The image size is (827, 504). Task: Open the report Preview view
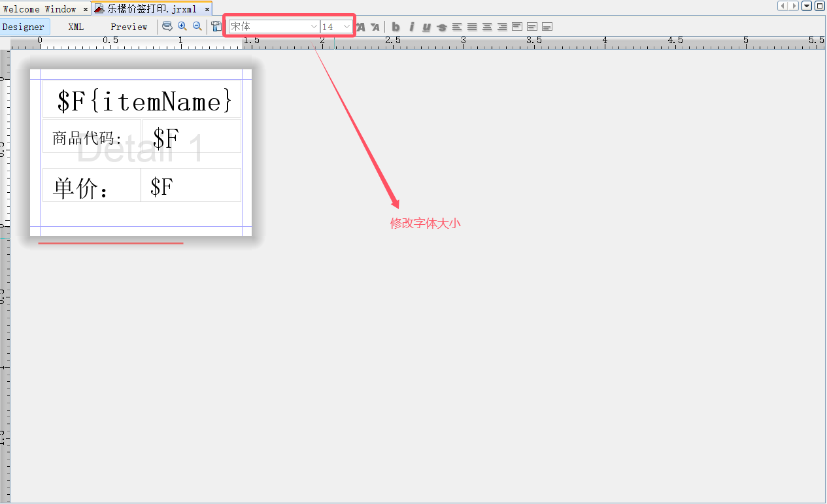pos(129,27)
